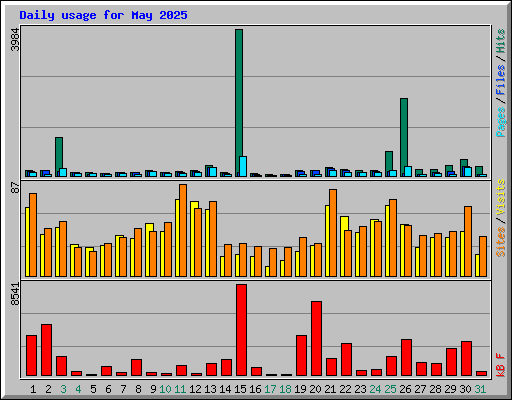Select the orange visits bar for day 13
The width and height of the screenshot is (512, 400).
pyautogui.click(x=213, y=239)
